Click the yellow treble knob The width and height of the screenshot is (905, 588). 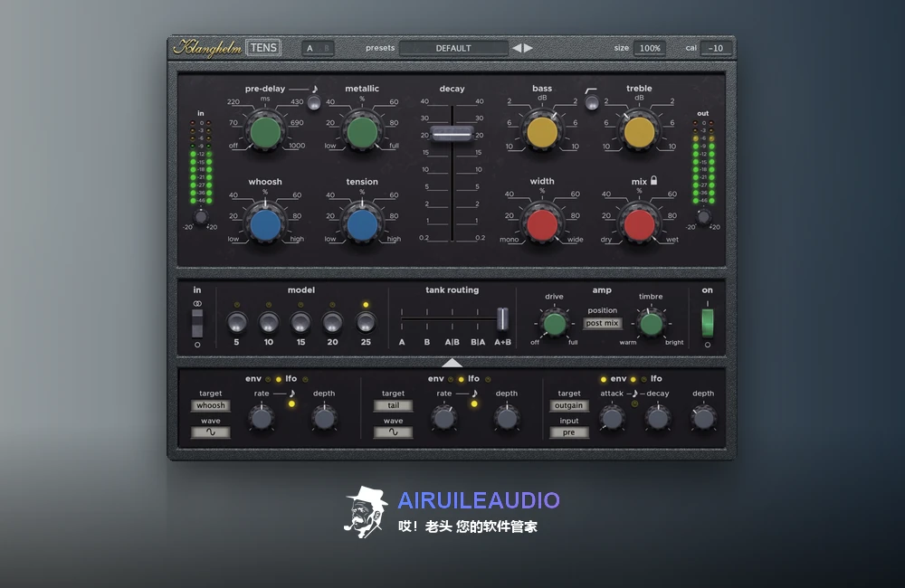(639, 132)
